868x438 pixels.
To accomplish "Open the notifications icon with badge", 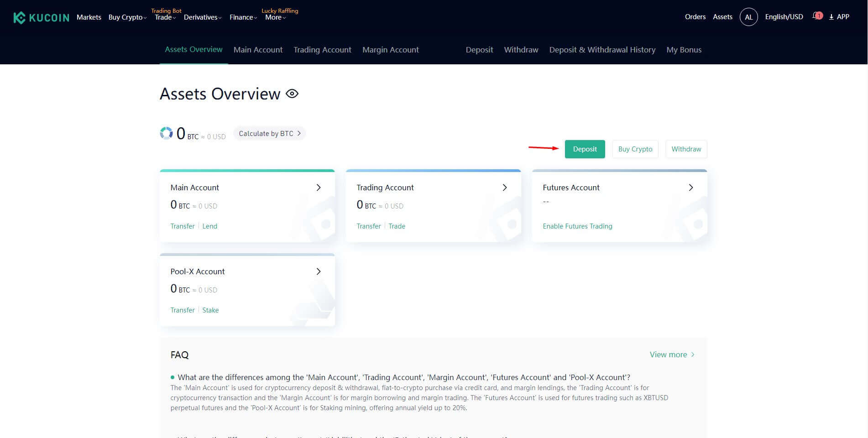I will pos(817,16).
